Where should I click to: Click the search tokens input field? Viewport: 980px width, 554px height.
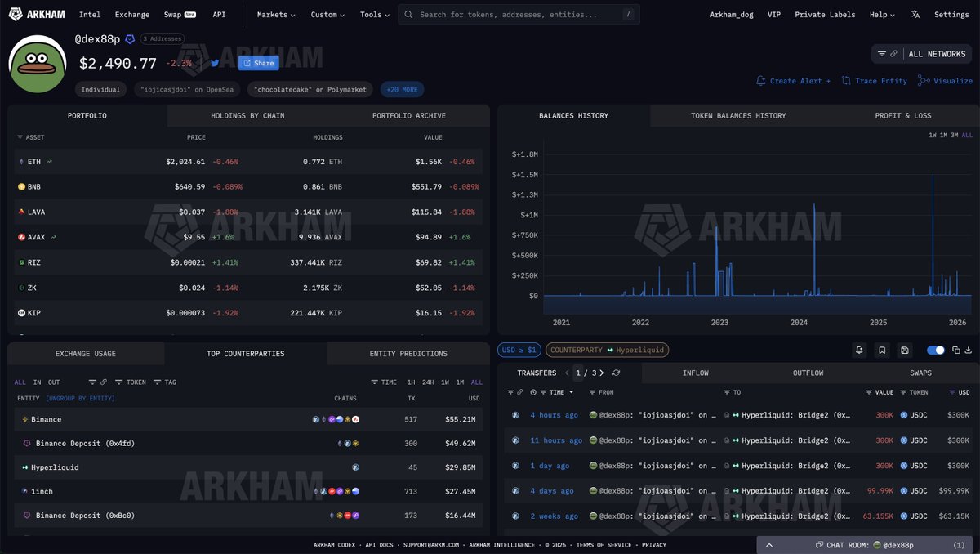pyautogui.click(x=519, y=15)
